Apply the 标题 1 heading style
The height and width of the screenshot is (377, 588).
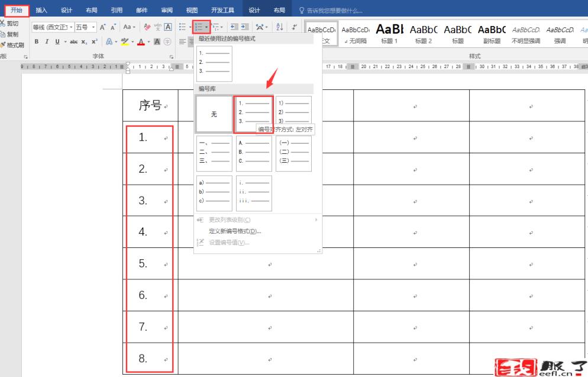[x=389, y=34]
